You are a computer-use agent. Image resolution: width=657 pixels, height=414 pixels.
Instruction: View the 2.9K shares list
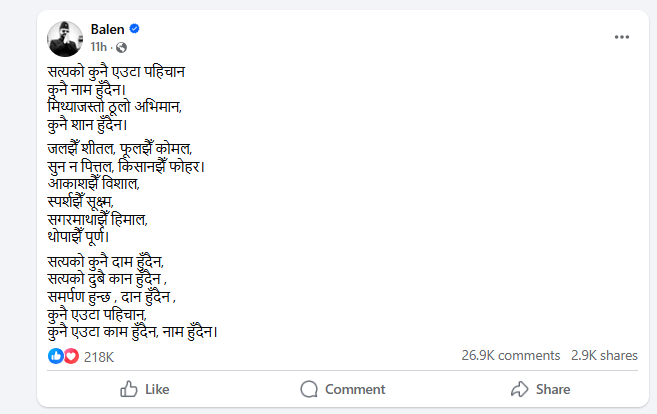pos(604,356)
